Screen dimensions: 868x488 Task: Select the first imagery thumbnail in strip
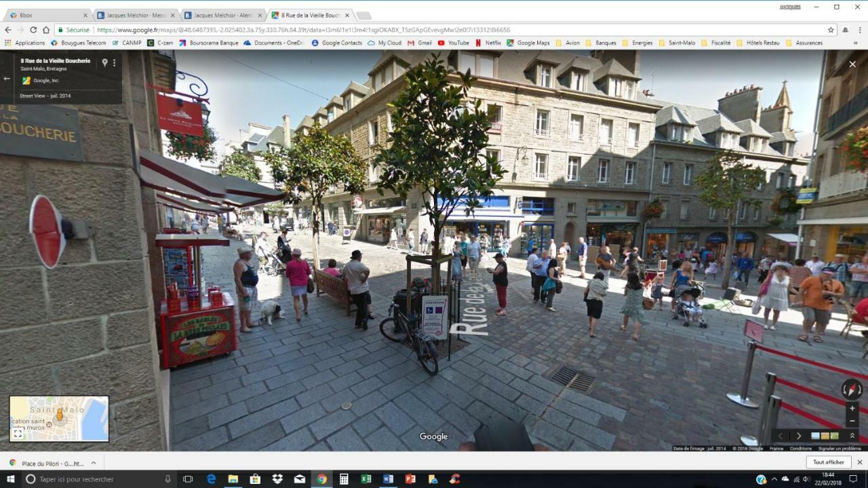coord(816,436)
